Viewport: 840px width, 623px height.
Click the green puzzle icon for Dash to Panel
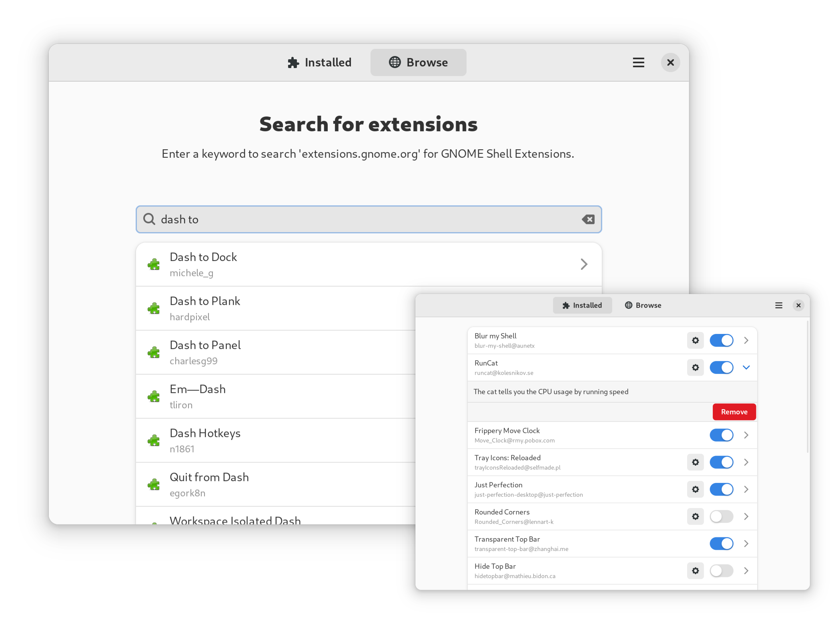[154, 352]
